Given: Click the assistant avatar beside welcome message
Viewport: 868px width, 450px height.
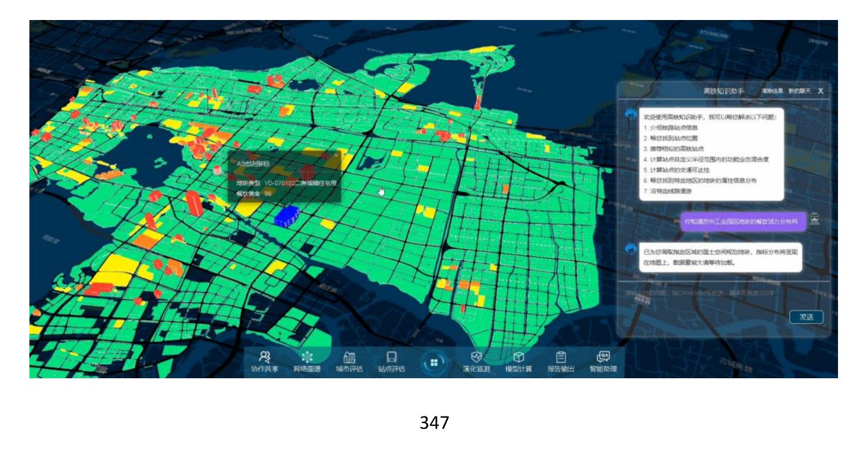Looking at the screenshot, I should click(631, 115).
